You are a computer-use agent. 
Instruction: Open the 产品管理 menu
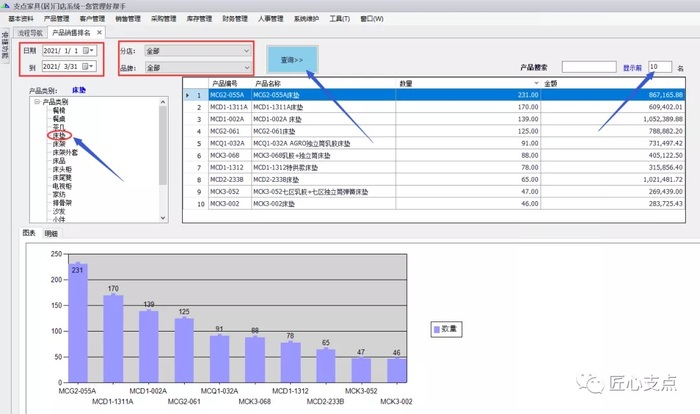pos(57,19)
